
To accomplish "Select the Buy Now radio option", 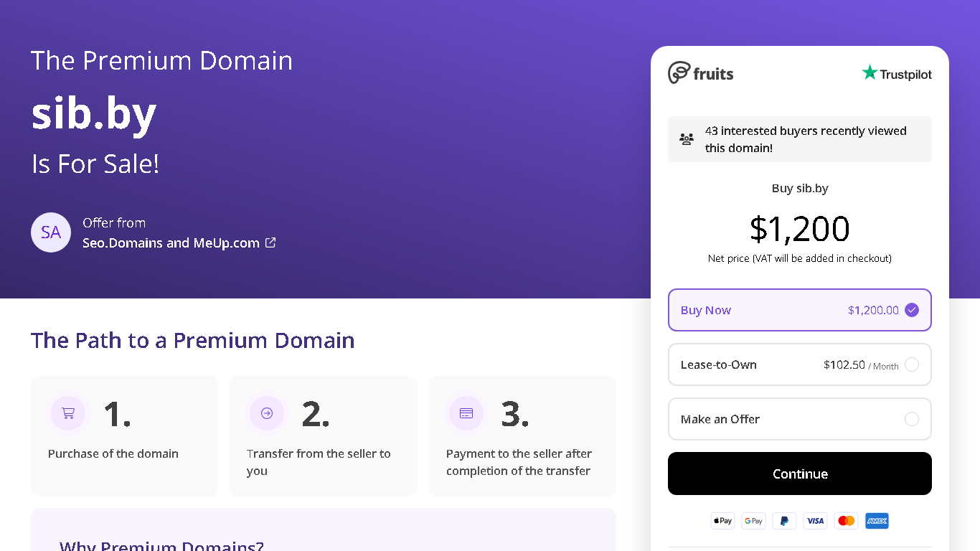I will (x=800, y=310).
